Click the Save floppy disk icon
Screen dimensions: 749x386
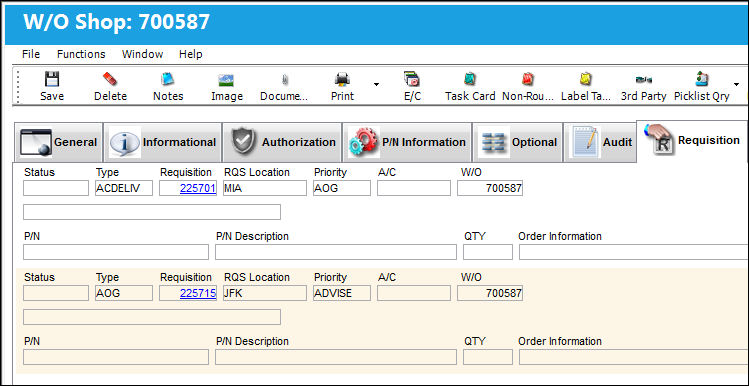coord(52,79)
